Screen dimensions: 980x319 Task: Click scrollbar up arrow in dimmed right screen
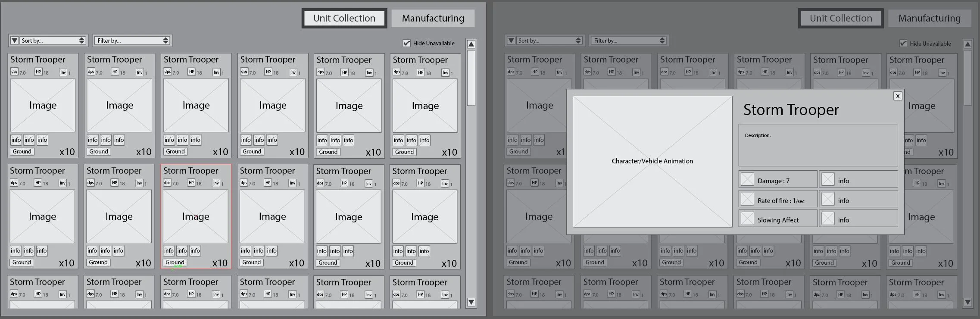pos(968,44)
